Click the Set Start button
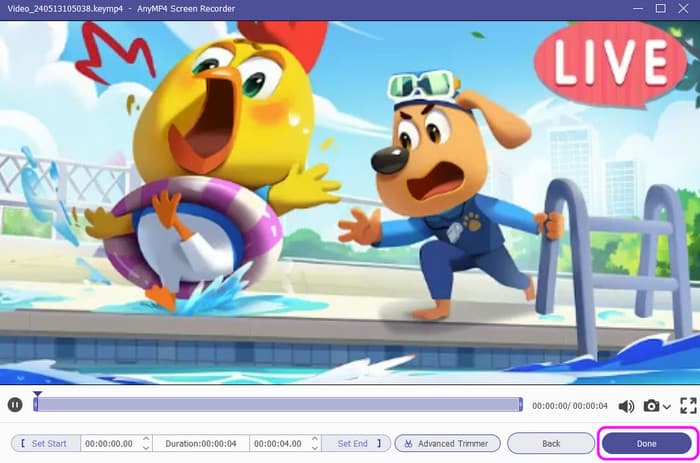 point(46,443)
